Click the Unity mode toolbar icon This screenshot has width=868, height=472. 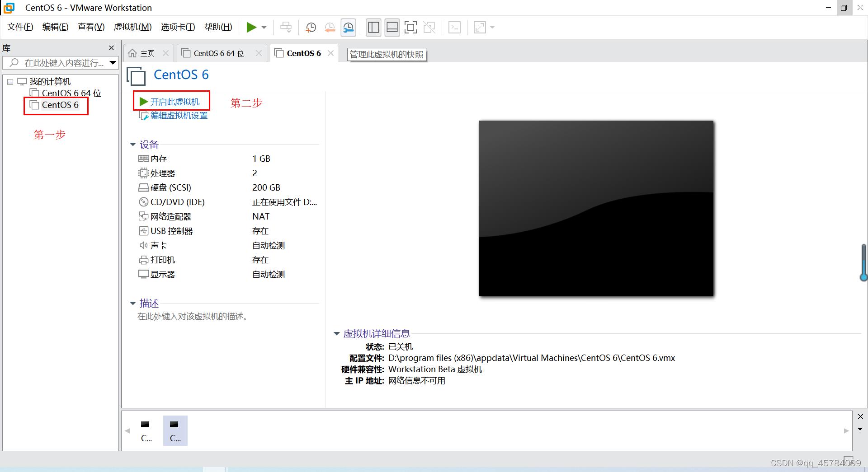429,28
